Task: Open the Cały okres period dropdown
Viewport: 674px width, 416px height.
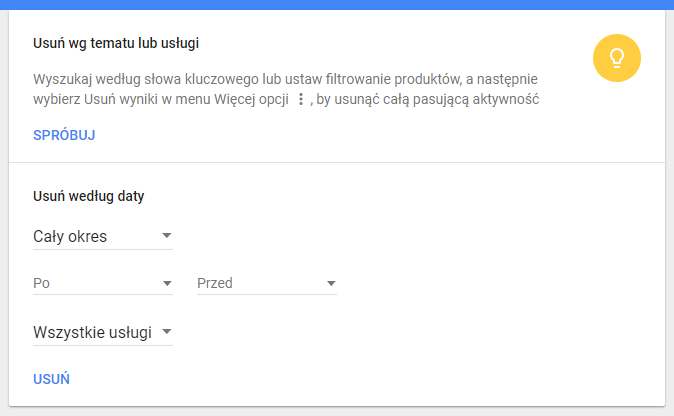Action: coord(103,236)
